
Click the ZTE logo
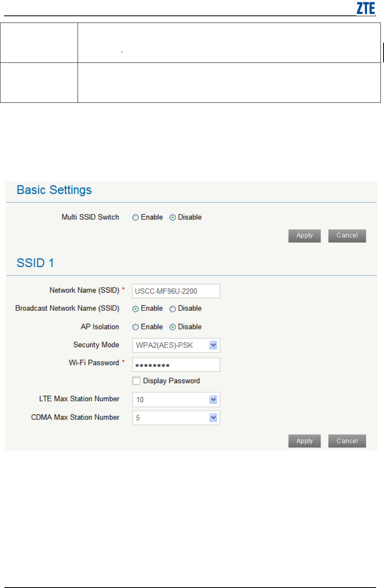366,8
